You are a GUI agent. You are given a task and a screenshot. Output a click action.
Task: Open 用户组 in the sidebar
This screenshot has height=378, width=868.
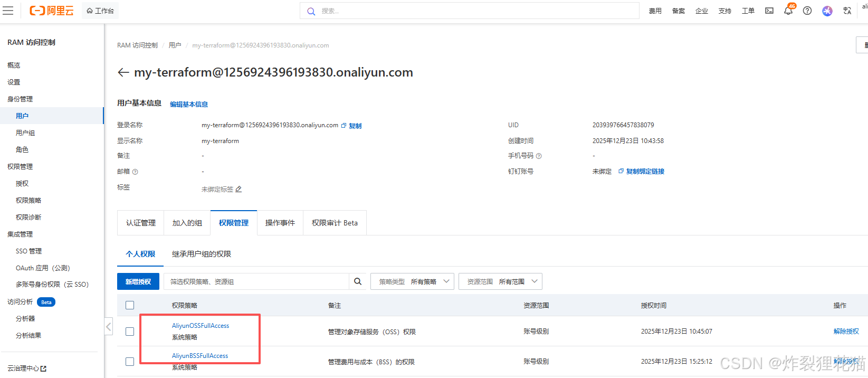(x=25, y=133)
